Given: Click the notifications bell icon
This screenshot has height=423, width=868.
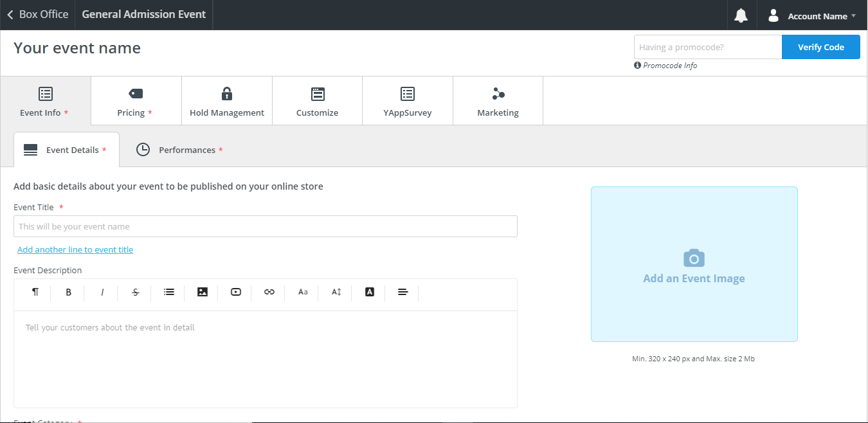Looking at the screenshot, I should 741,15.
